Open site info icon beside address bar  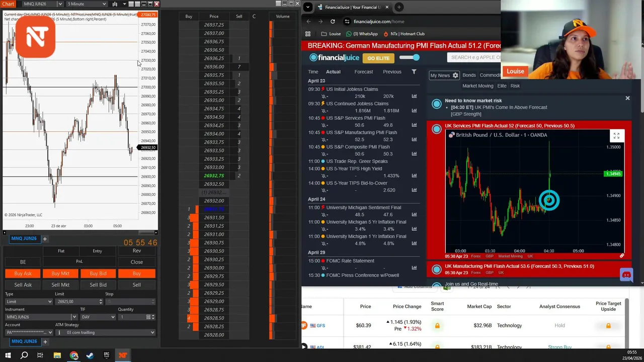pos(347,22)
